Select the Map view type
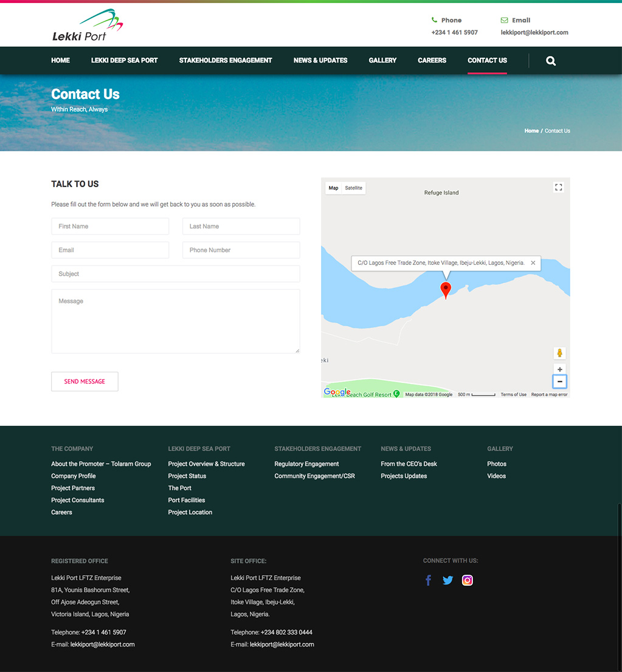 coord(333,188)
